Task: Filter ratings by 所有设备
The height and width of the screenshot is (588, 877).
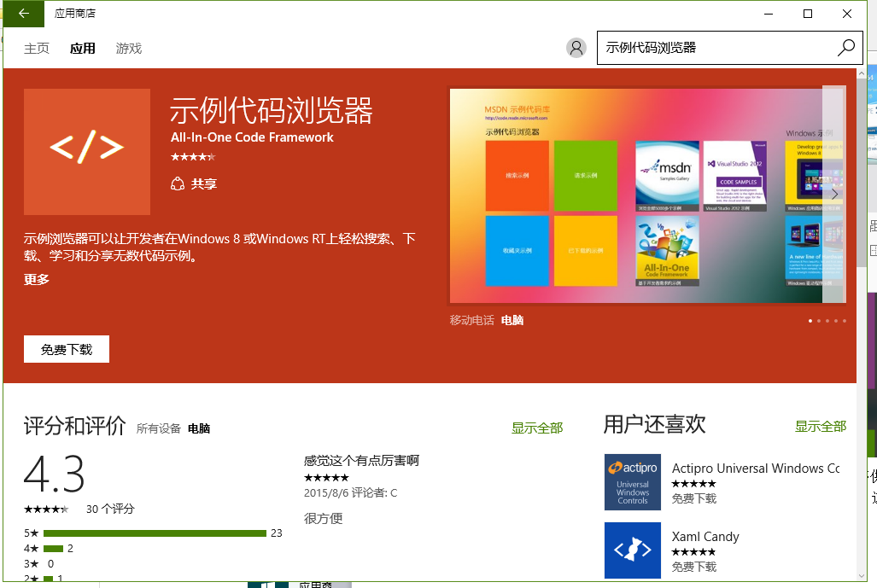Action: click(159, 428)
